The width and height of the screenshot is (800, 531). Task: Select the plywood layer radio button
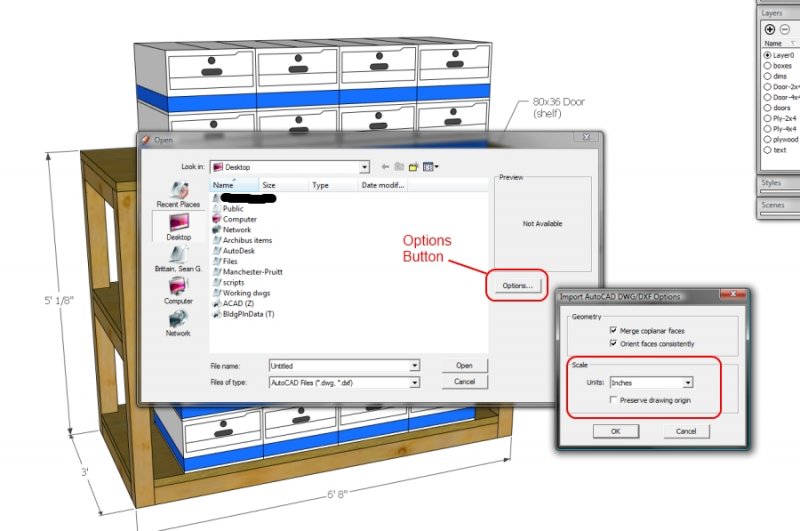(767, 139)
